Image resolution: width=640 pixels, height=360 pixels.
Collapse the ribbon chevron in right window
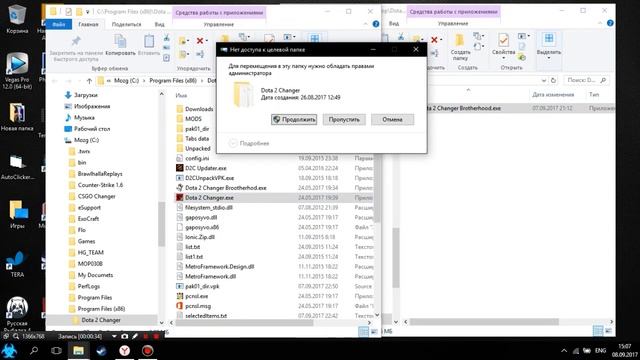pos(600,23)
